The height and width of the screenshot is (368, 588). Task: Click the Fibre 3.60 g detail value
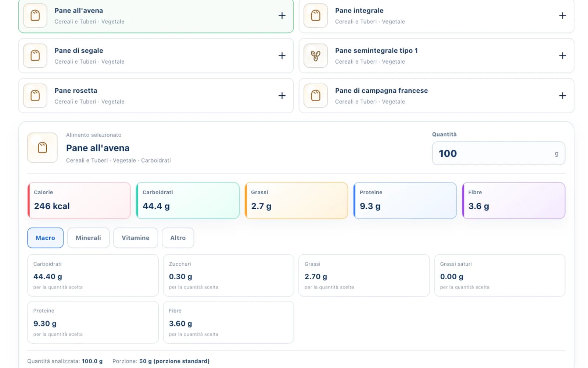(x=180, y=323)
